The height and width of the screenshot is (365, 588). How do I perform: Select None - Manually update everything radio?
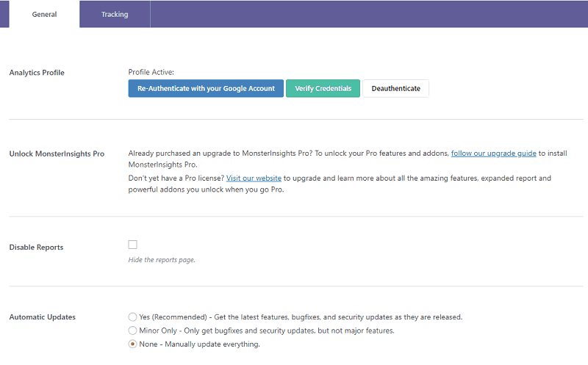pyautogui.click(x=132, y=344)
